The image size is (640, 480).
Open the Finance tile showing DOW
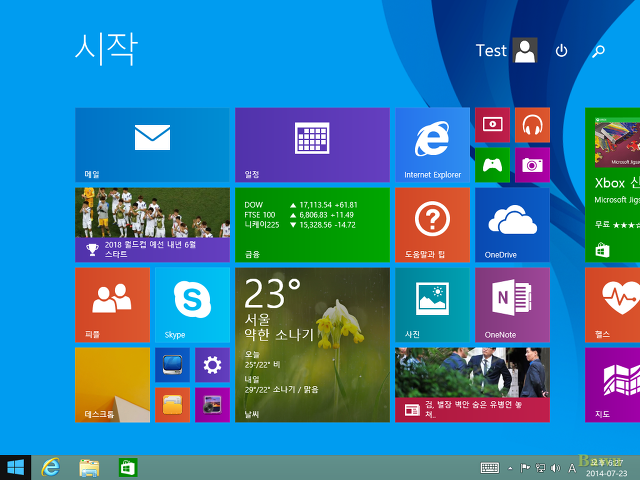pyautogui.click(x=312, y=224)
